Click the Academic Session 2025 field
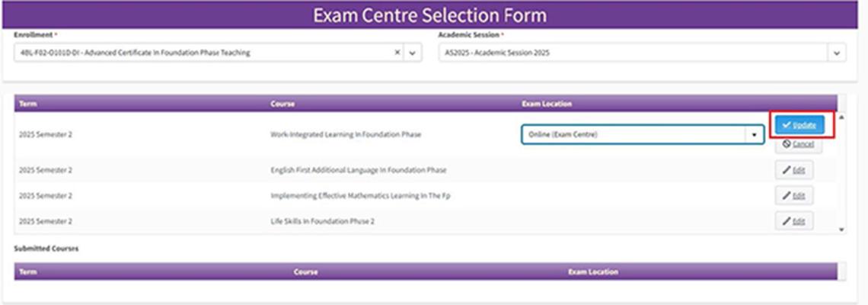 [632, 53]
